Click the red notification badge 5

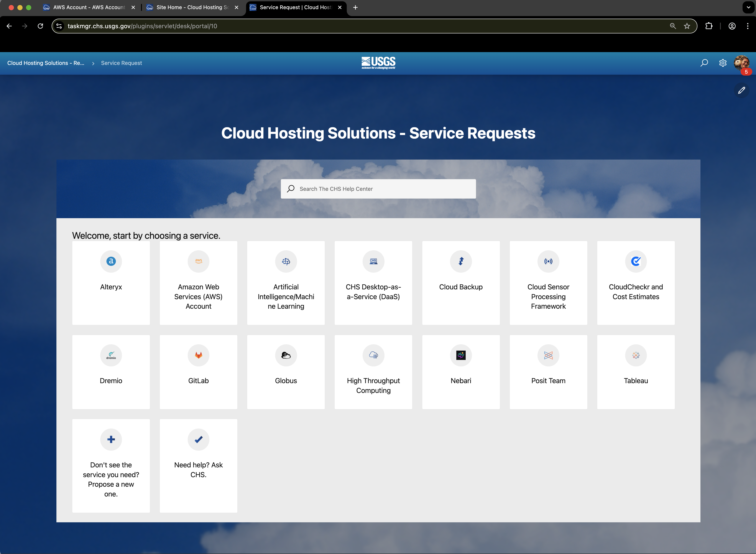(746, 72)
